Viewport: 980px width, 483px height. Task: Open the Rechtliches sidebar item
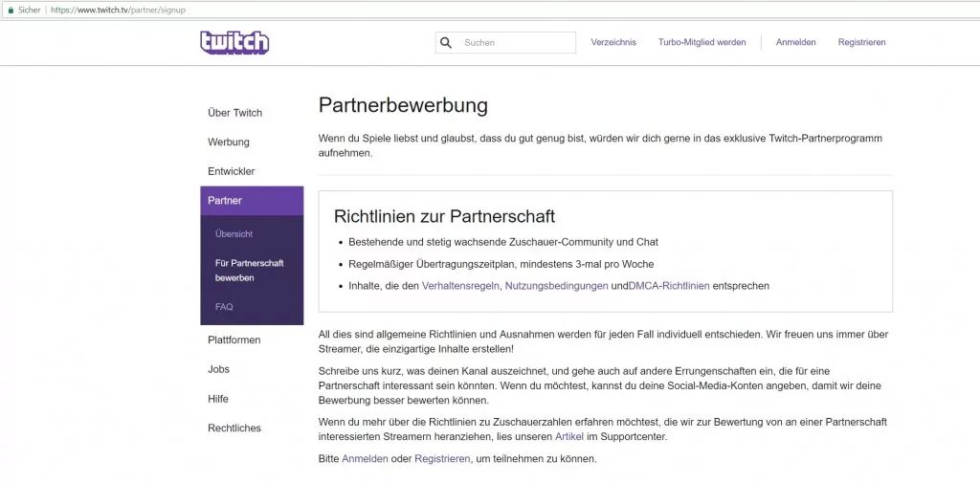(x=234, y=428)
